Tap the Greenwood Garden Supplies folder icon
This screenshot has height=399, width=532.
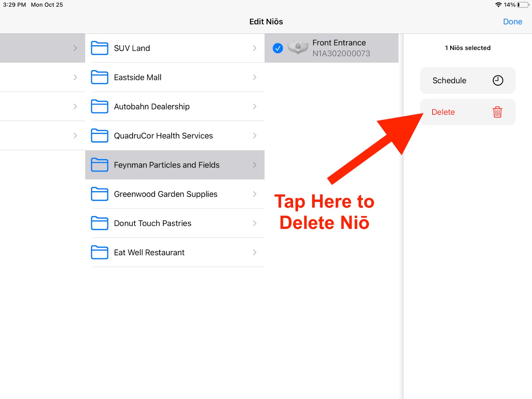coord(99,194)
